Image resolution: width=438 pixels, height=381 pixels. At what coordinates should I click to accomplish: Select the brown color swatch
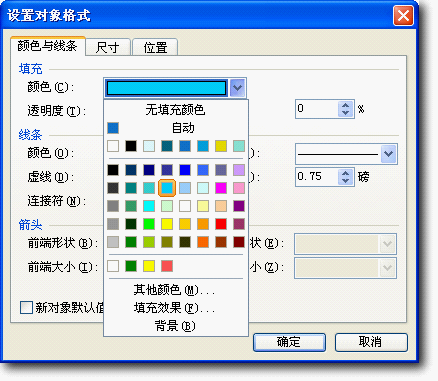221,242
